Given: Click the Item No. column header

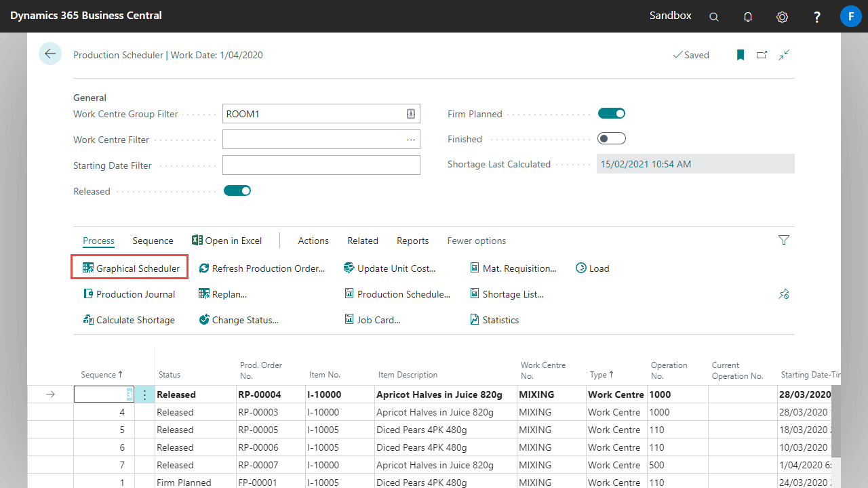Looking at the screenshot, I should coord(325,375).
